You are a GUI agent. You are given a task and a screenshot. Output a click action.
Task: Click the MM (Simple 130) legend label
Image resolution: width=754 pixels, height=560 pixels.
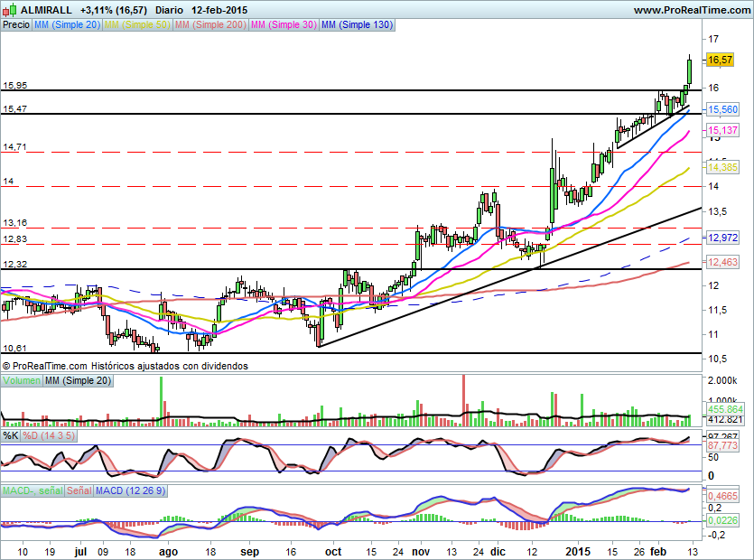pyautogui.click(x=357, y=25)
